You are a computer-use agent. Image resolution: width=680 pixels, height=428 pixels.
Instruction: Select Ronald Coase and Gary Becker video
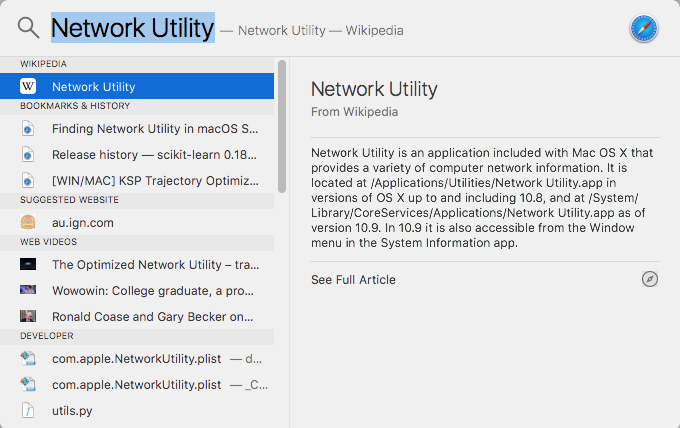pyautogui.click(x=137, y=317)
